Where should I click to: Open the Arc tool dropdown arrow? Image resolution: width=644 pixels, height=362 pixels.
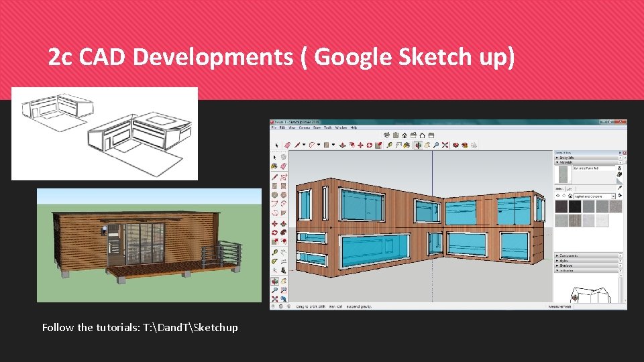pyautogui.click(x=318, y=145)
